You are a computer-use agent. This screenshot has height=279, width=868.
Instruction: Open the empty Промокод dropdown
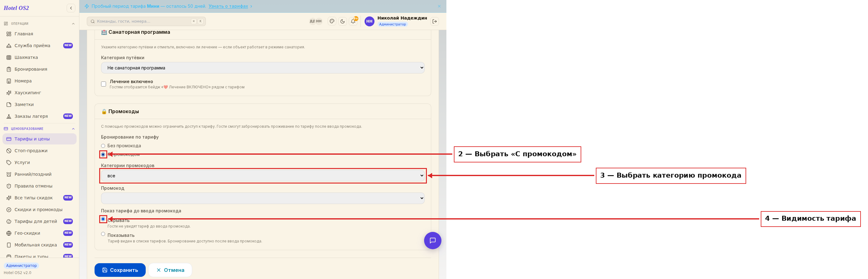263,198
